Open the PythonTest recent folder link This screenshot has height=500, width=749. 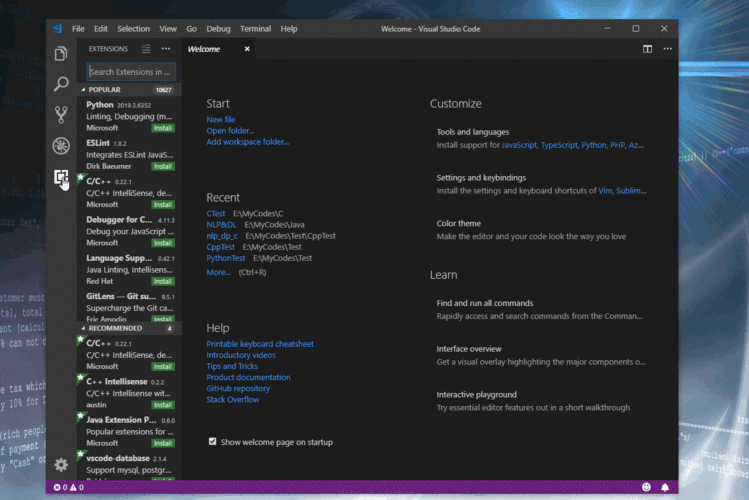click(225, 257)
